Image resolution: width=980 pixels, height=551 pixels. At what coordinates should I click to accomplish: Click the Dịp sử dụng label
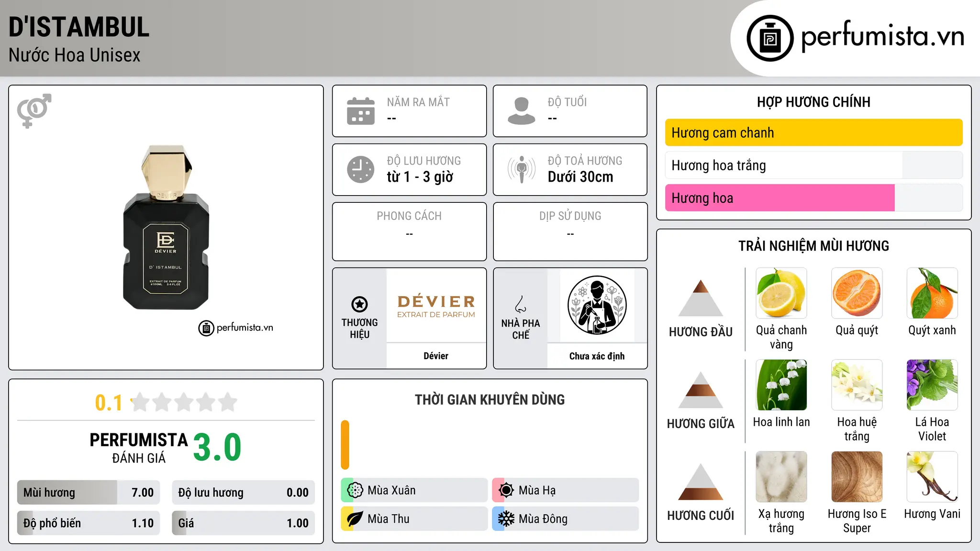coord(570,216)
